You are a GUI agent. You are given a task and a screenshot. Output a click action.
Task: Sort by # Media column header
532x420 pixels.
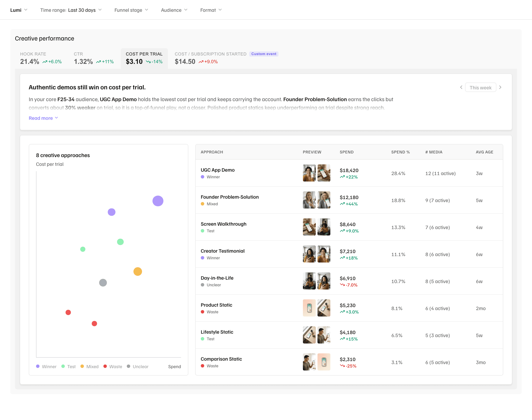tap(434, 152)
